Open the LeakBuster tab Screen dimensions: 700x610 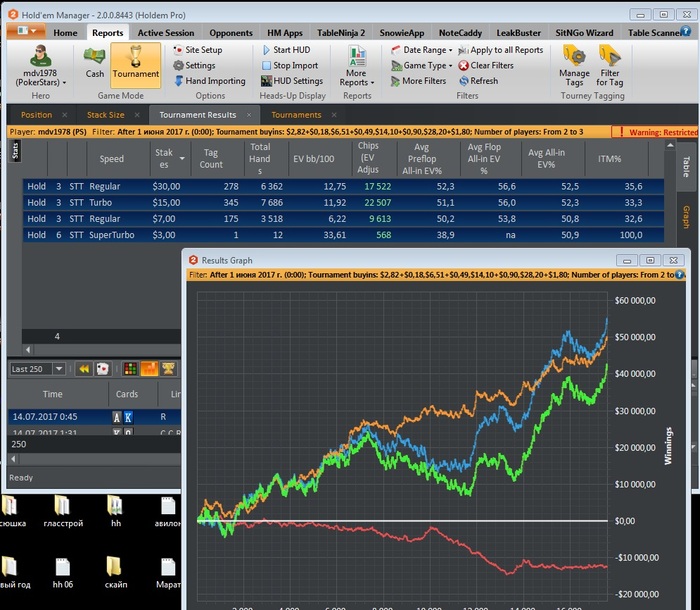pyautogui.click(x=518, y=33)
